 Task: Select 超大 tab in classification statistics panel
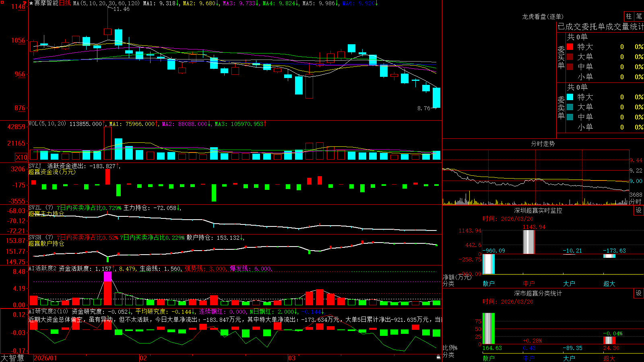(x=609, y=358)
